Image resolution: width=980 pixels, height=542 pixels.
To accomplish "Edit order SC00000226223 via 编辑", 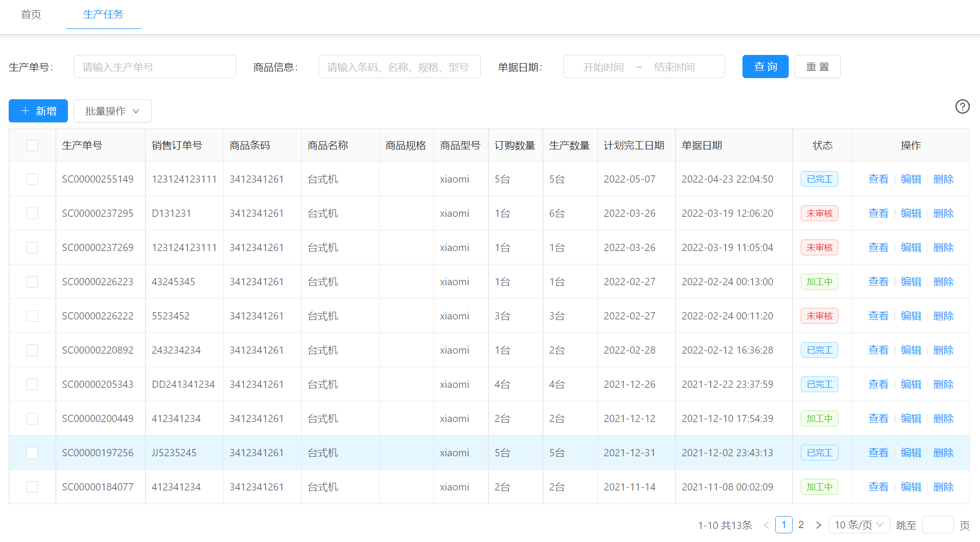I will (911, 282).
